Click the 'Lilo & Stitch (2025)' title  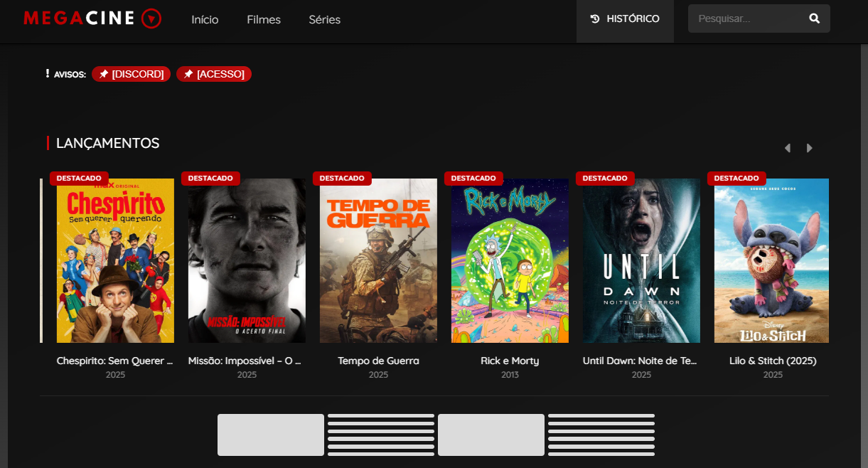coord(773,361)
